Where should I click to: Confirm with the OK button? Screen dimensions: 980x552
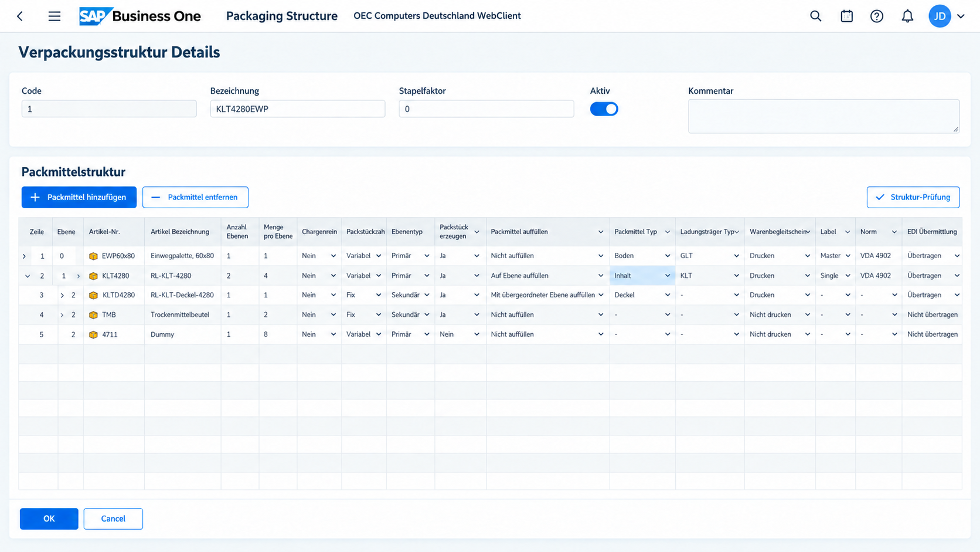(49, 519)
